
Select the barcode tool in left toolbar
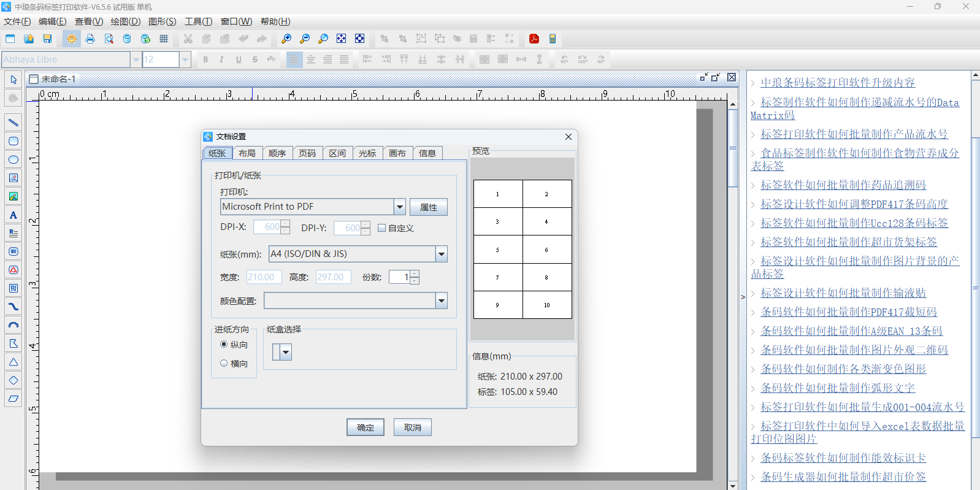(13, 251)
